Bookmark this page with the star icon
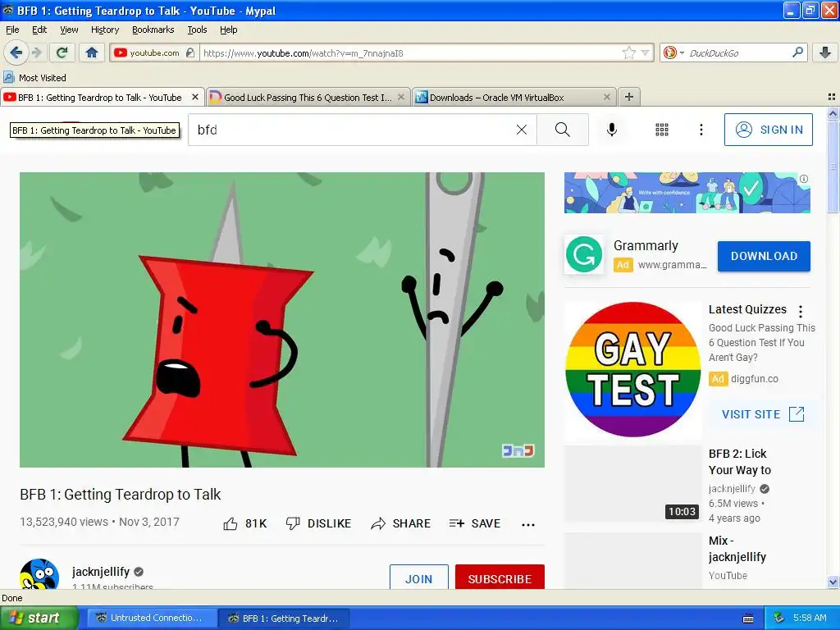Image resolution: width=840 pixels, height=630 pixels. click(629, 52)
